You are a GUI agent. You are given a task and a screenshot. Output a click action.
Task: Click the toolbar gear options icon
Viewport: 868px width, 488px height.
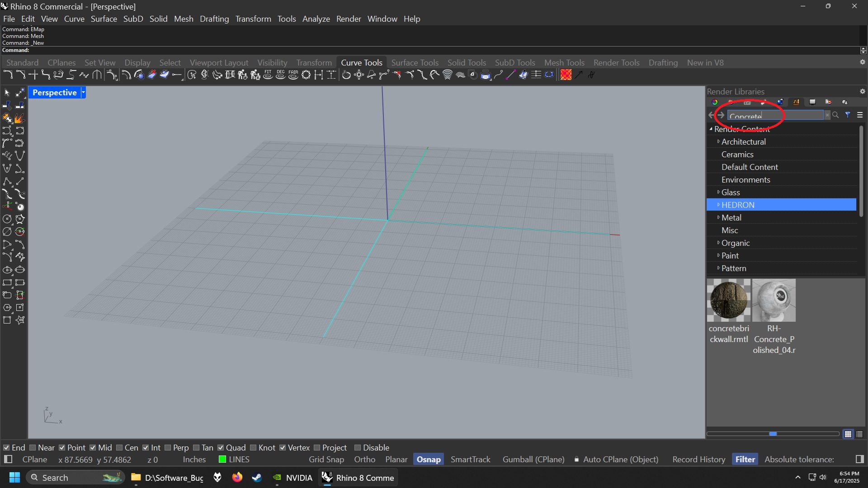pyautogui.click(x=863, y=62)
